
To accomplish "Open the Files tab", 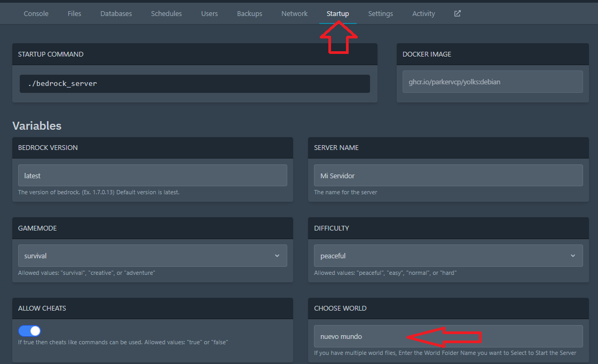I will point(75,13).
